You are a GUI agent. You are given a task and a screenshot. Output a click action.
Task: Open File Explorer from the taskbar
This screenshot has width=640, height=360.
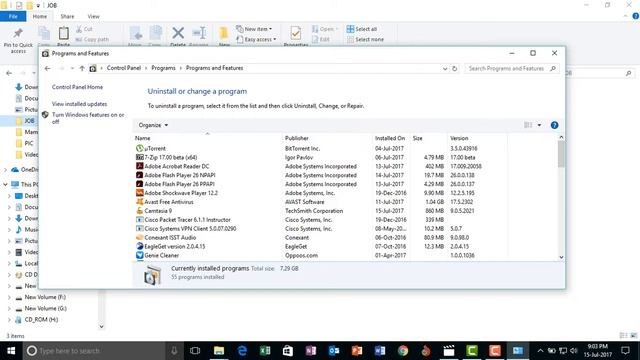(219, 351)
